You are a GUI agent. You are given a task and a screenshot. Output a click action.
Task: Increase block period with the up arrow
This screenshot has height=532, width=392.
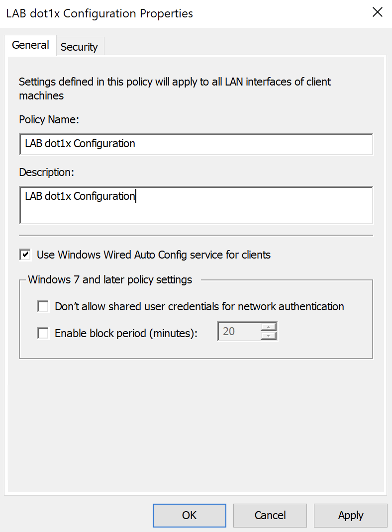pos(269,327)
